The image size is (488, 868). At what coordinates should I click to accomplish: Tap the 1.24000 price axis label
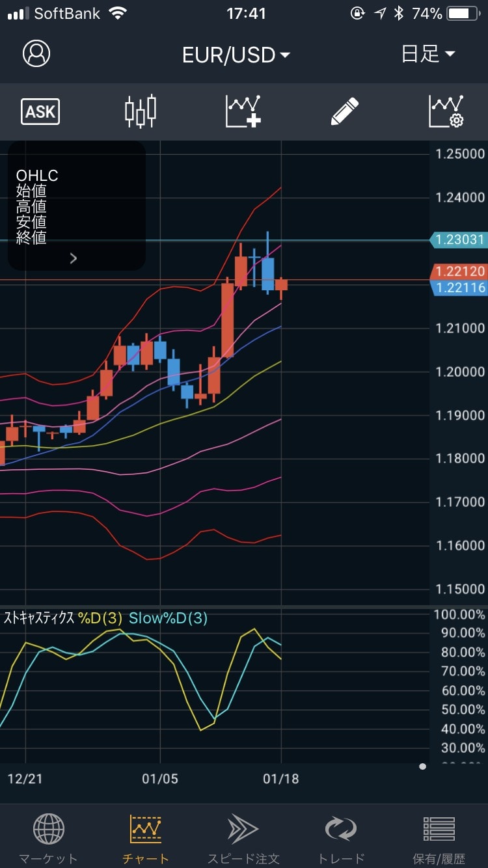click(460, 198)
